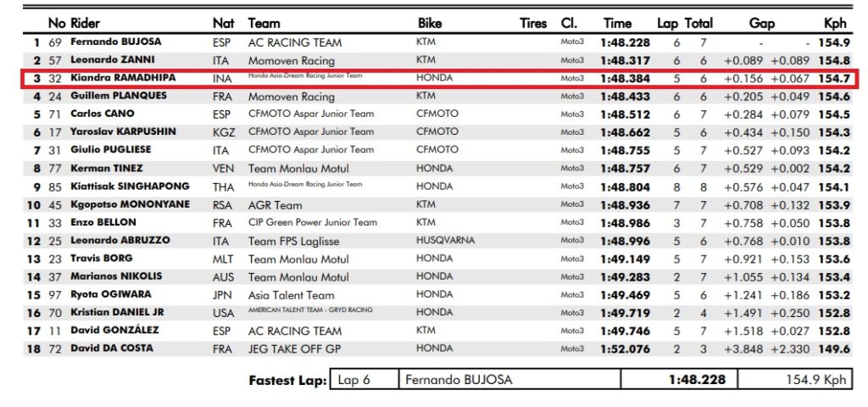
Task: Click the Nat column header
Action: pos(223,23)
